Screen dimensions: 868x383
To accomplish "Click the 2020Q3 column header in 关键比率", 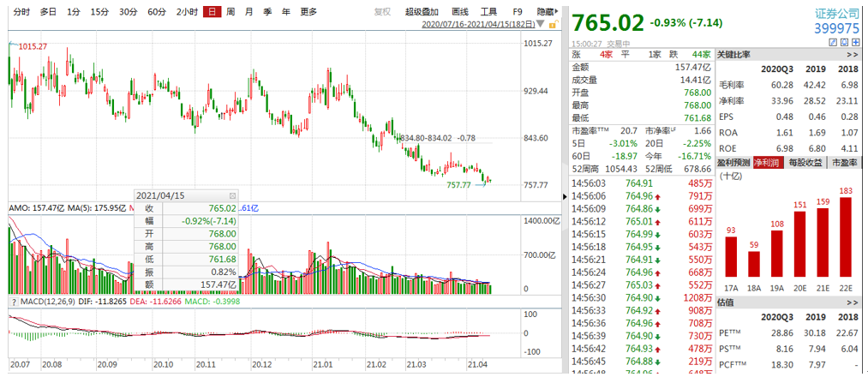I will pos(778,69).
